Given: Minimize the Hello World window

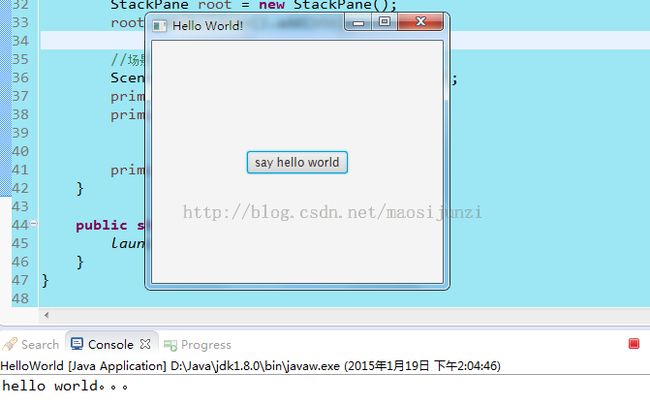Looking at the screenshot, I should (x=360, y=23).
